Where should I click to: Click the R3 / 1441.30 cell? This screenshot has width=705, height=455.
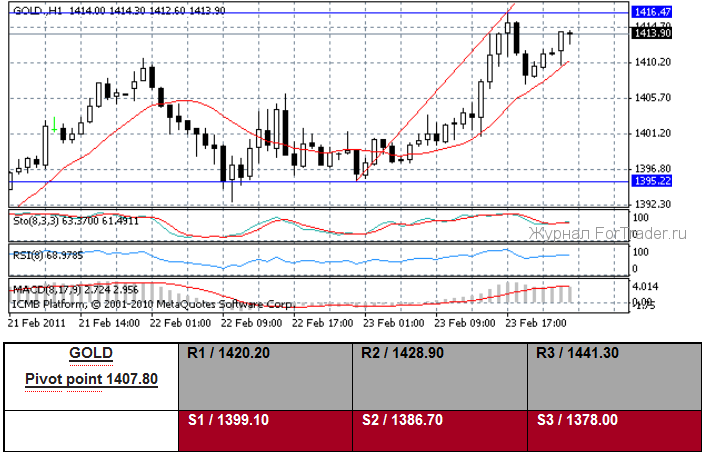click(x=614, y=377)
